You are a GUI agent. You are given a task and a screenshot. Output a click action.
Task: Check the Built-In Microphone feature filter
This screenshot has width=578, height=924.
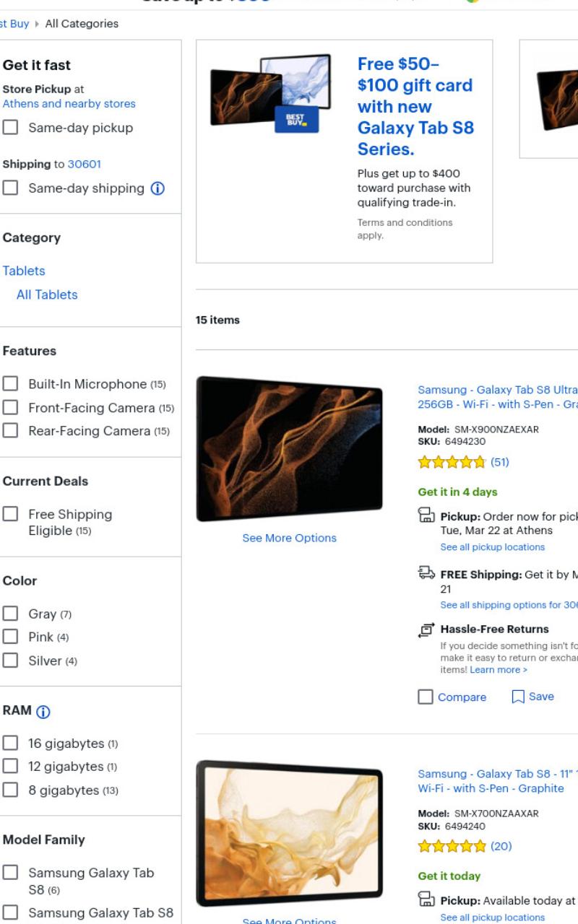click(x=10, y=383)
